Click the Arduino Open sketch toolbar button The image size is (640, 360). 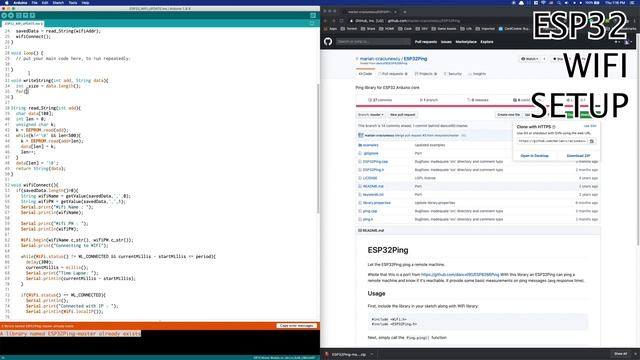25,16
